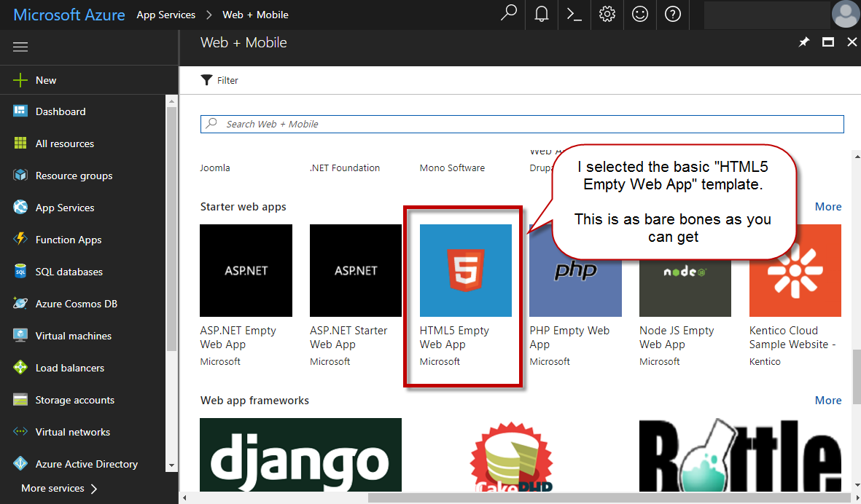The height and width of the screenshot is (504, 861).
Task: Click the Filter funnel button
Action: coord(219,80)
